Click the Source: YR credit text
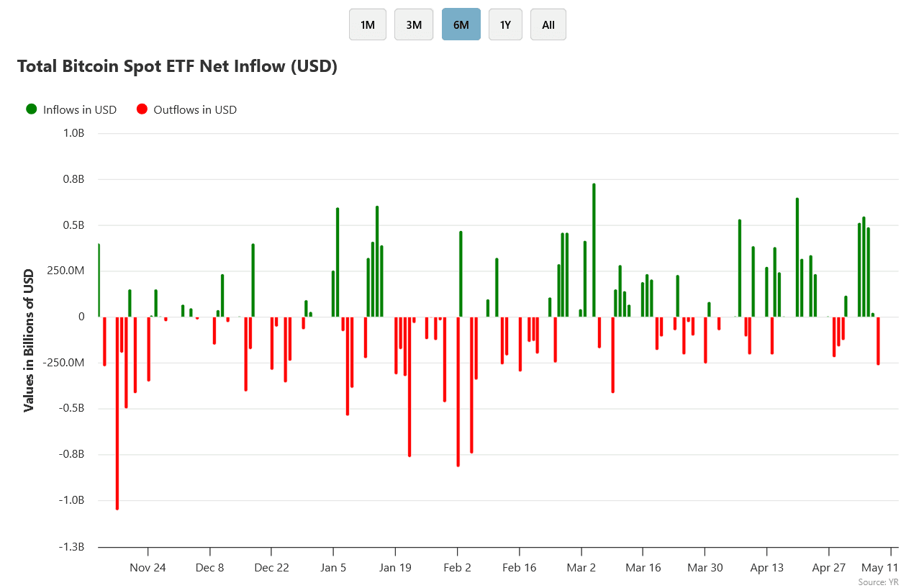 tap(879, 582)
